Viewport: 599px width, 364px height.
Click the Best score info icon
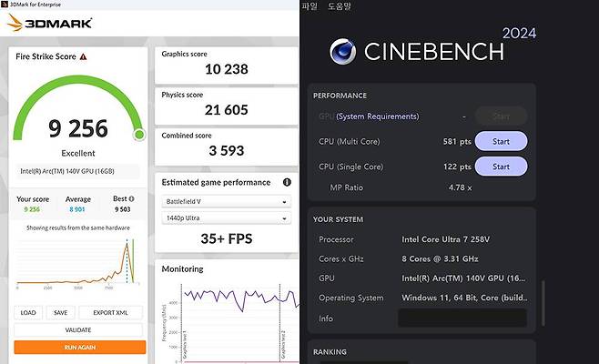132,198
